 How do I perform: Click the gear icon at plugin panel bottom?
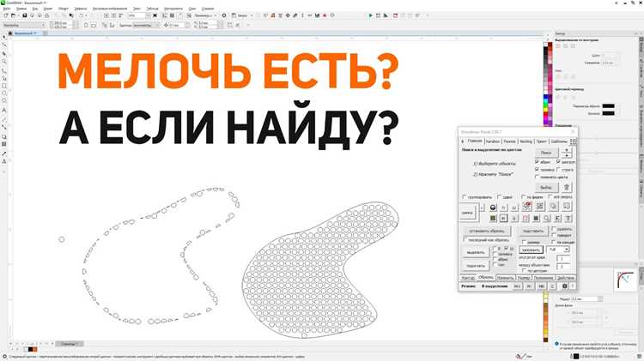click(x=565, y=286)
